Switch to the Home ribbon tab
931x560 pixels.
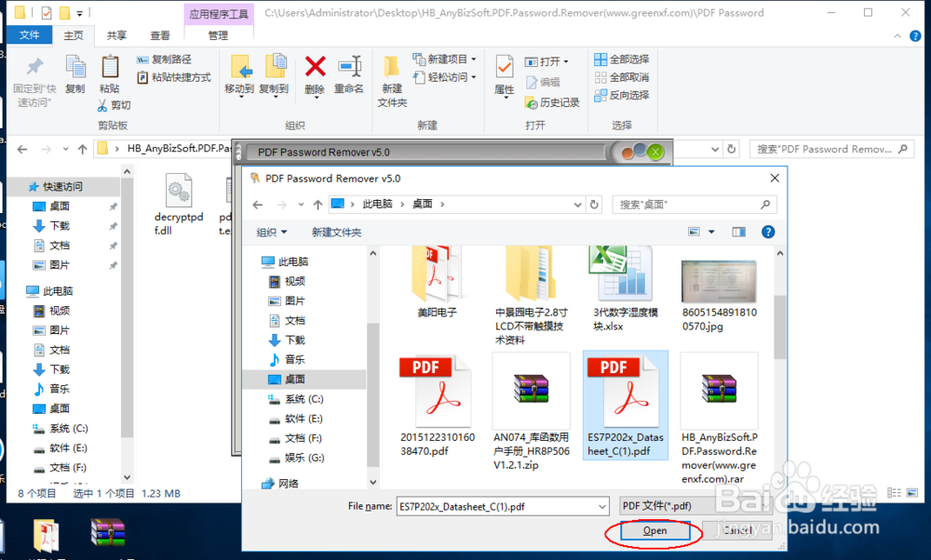74,35
